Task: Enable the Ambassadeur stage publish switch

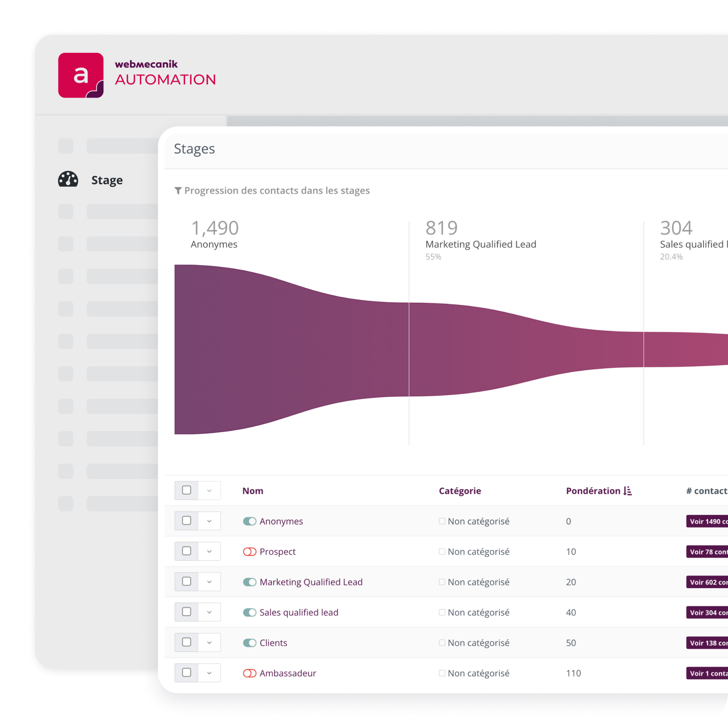Action: click(x=250, y=673)
